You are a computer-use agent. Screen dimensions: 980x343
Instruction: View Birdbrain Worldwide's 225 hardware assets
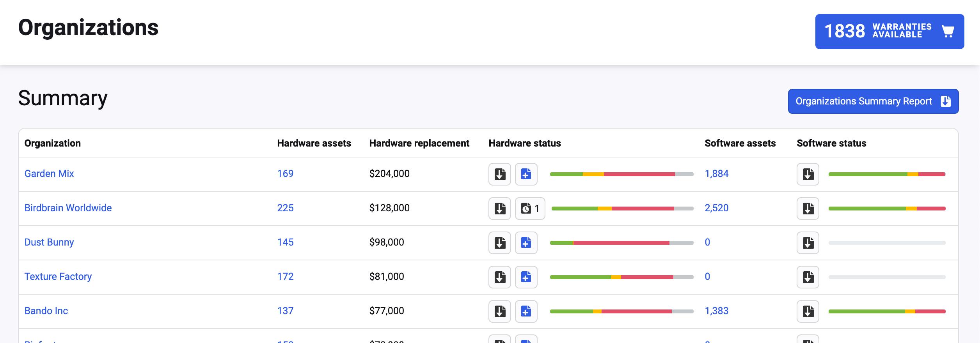285,208
